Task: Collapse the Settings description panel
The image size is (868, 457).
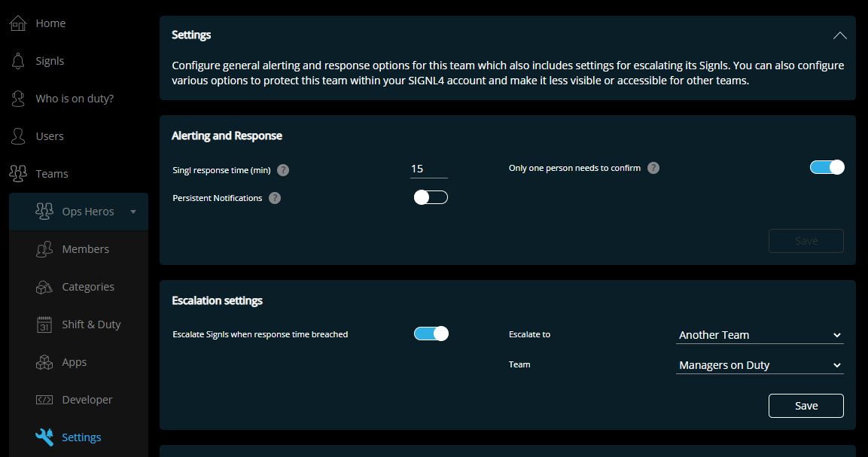Action: coord(839,35)
